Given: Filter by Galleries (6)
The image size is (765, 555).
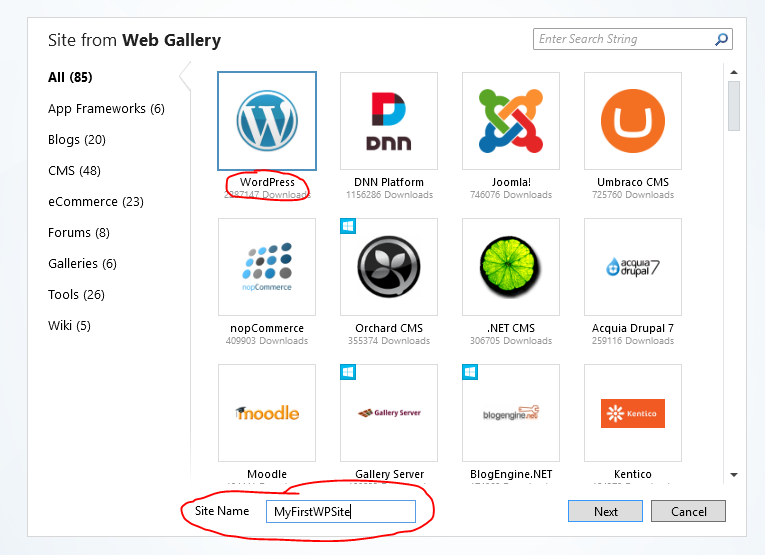Looking at the screenshot, I should pyautogui.click(x=82, y=263).
